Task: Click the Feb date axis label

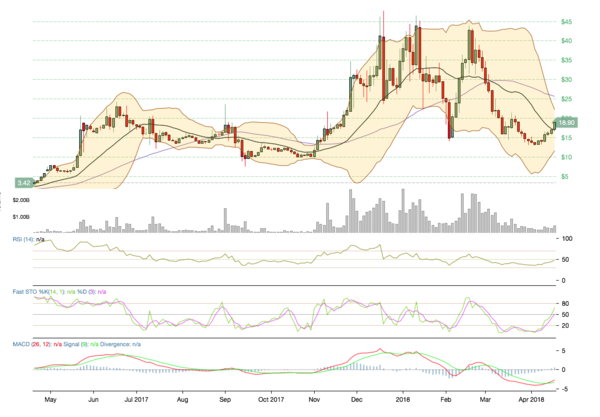Action: pyautogui.click(x=446, y=400)
